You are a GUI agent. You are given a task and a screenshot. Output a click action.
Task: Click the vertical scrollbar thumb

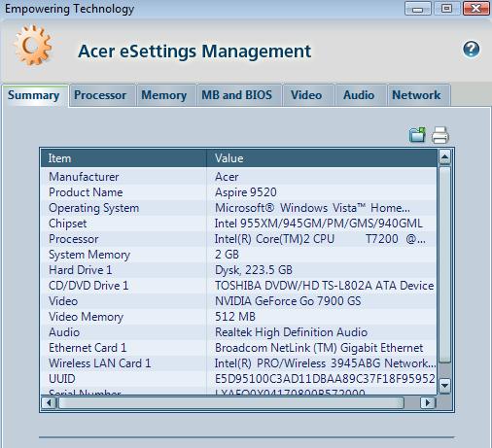(444, 264)
